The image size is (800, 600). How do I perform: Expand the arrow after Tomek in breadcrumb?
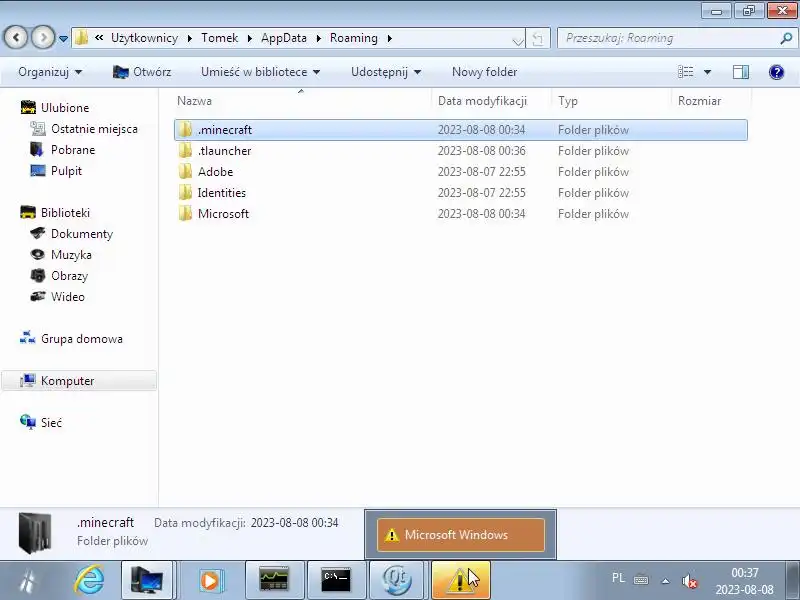249,38
